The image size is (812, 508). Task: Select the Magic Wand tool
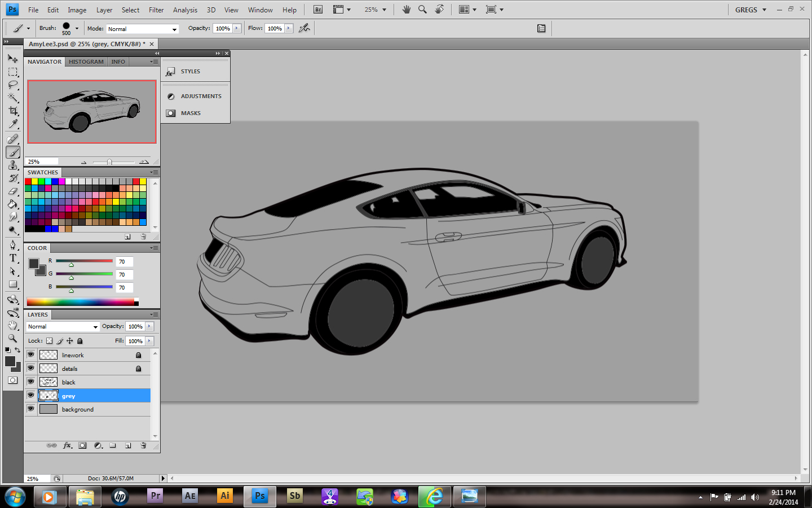point(13,98)
